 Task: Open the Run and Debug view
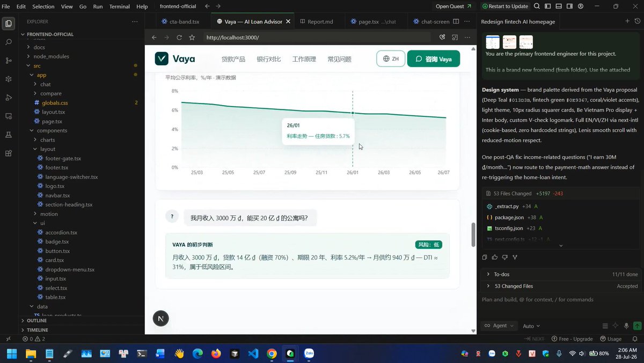(x=8, y=98)
